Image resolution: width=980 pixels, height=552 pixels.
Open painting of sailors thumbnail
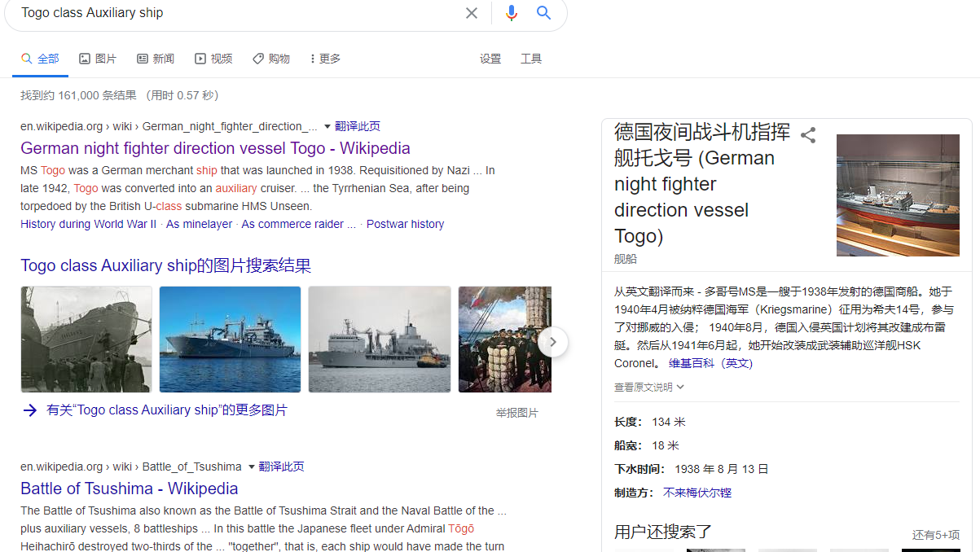[x=505, y=340]
